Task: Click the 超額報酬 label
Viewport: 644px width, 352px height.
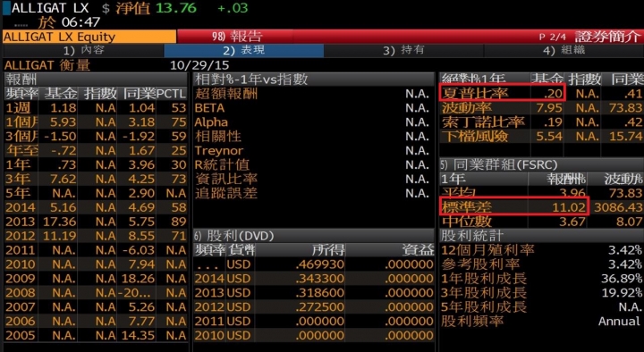Action: (226, 94)
